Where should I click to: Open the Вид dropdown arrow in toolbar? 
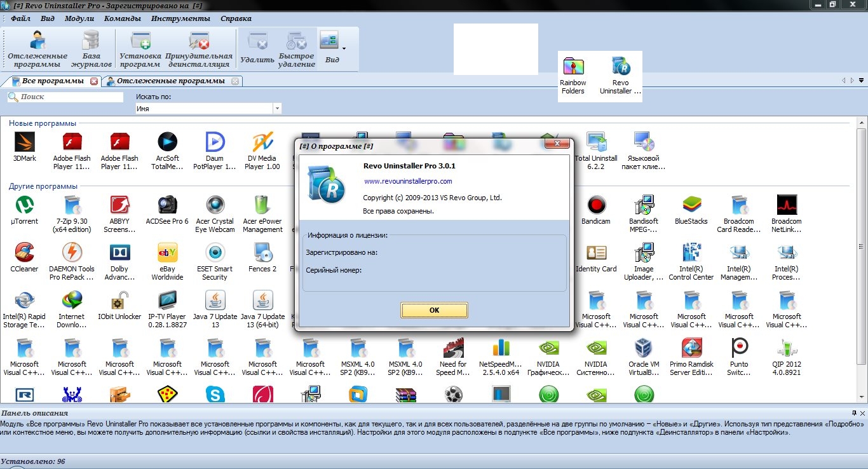click(x=344, y=48)
